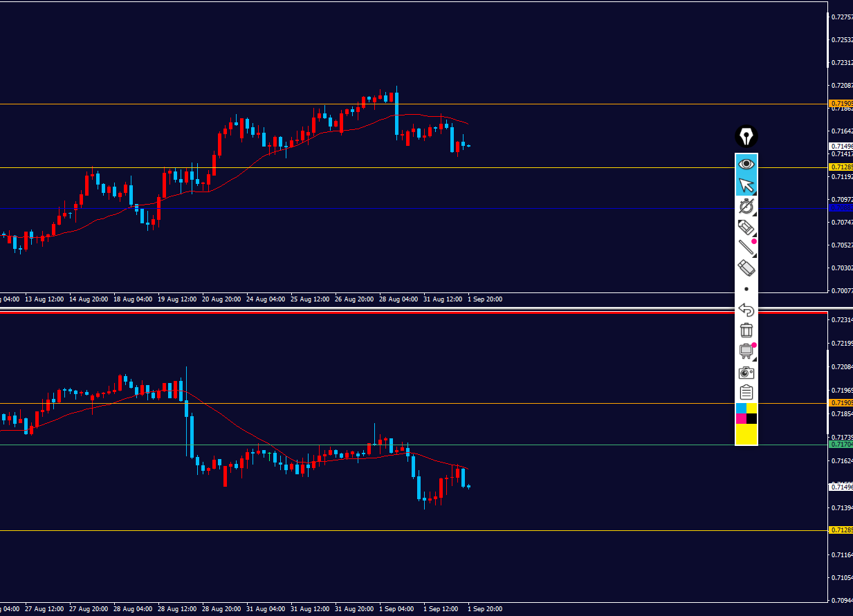Select the highlighter marker tool

pyautogui.click(x=746, y=227)
